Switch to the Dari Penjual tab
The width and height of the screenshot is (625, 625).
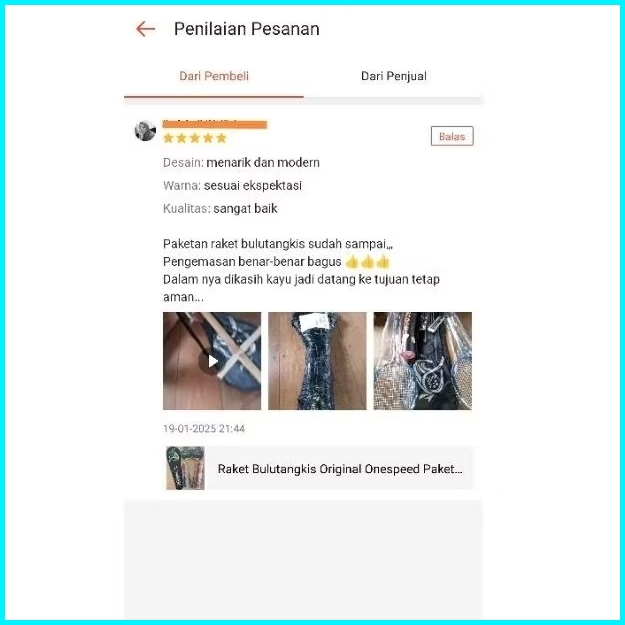coord(393,76)
